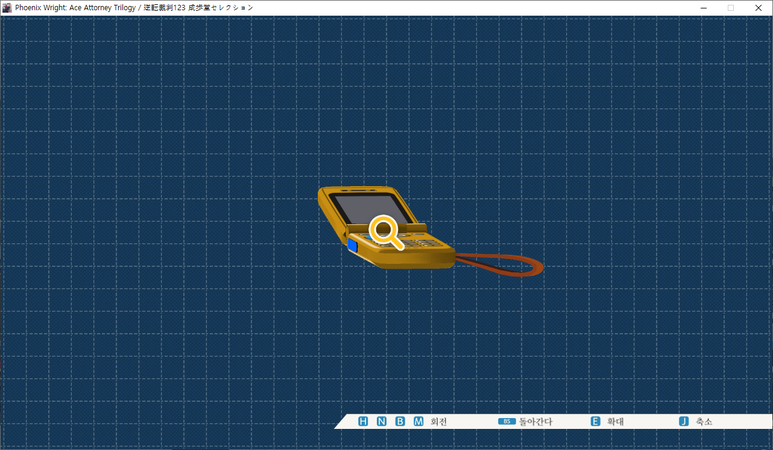Click the 회전 rotate label

tap(439, 421)
